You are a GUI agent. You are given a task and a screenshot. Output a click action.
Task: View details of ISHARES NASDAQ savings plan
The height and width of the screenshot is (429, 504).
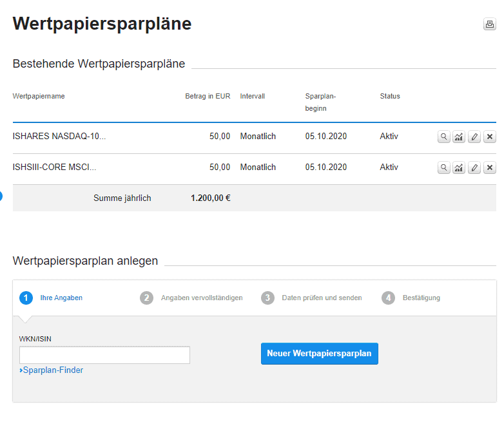point(443,137)
